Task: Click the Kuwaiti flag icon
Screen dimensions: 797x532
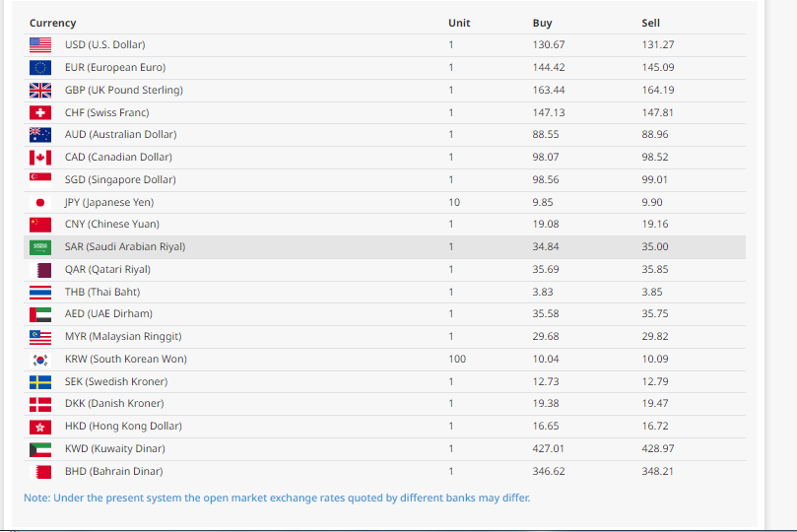Action: (39, 449)
